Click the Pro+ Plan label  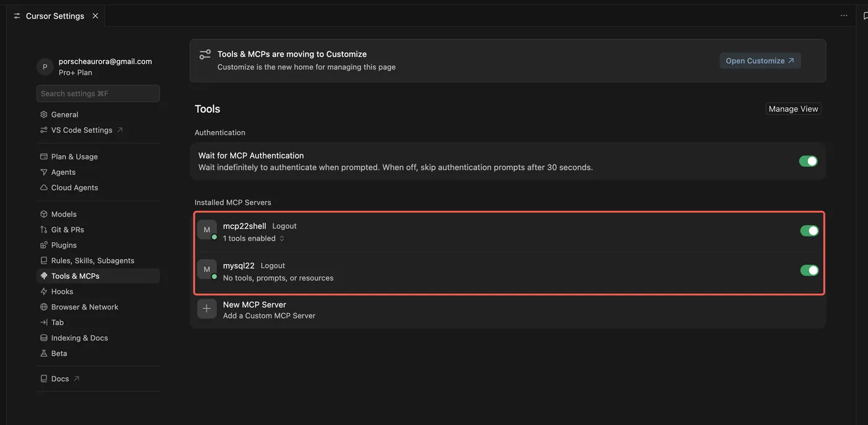click(76, 73)
